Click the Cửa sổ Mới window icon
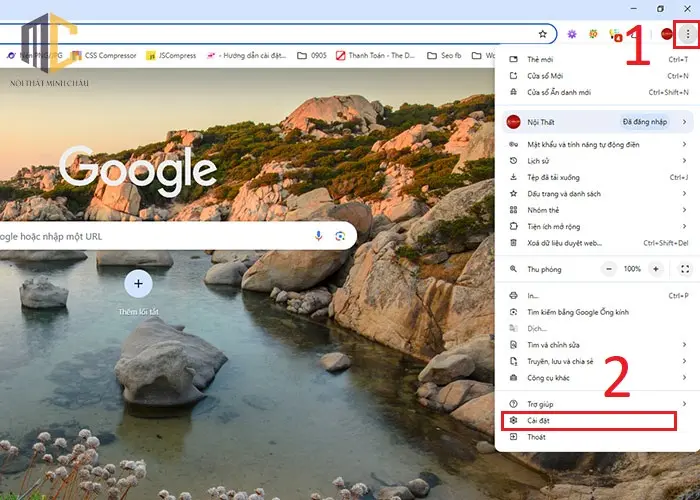700x500 pixels. [x=513, y=76]
